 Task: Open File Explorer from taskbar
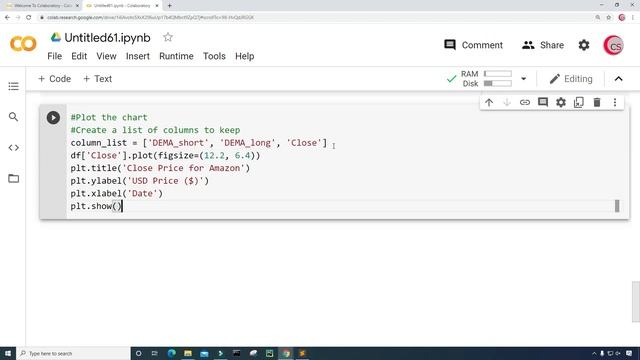coord(188,353)
